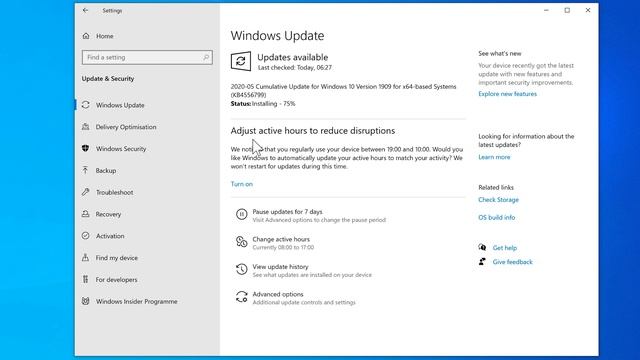Click 'Adjust active hours to reduce disruptions' heading
The height and width of the screenshot is (360, 640).
click(313, 131)
